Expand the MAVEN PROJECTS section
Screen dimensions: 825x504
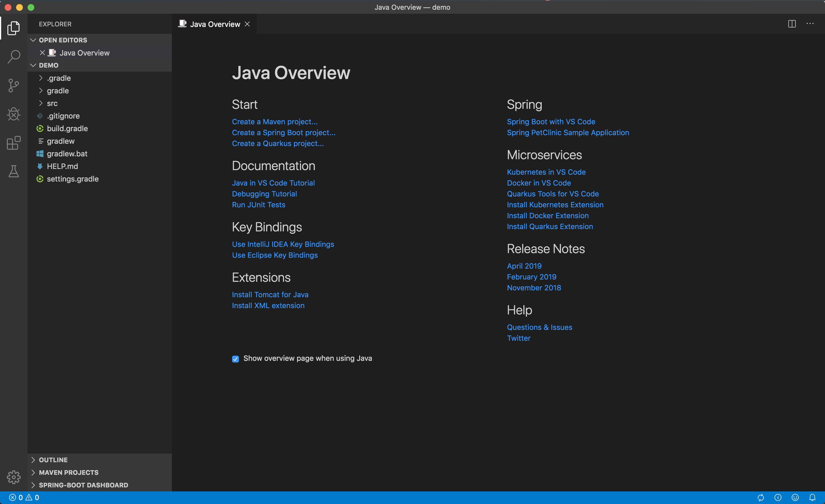69,472
